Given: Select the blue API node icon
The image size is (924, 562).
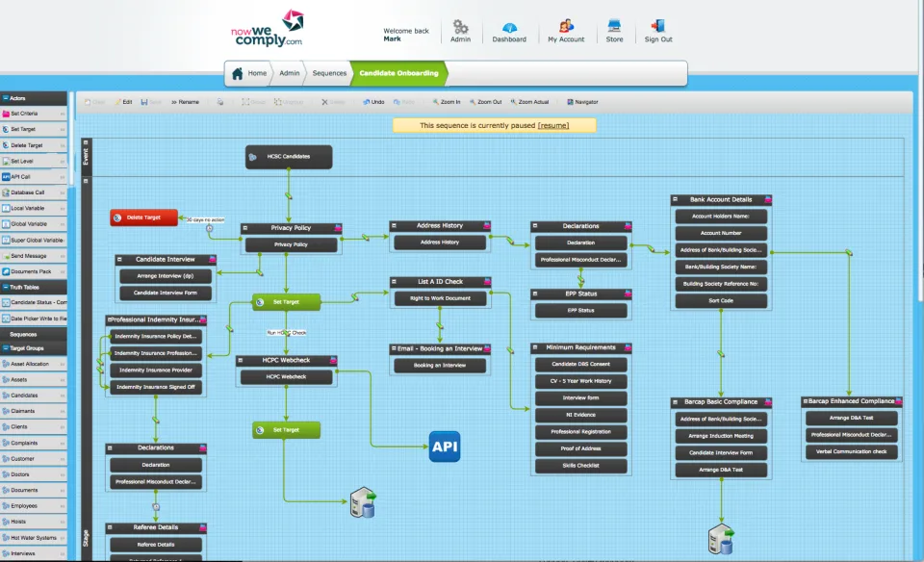Looking at the screenshot, I should point(445,447).
